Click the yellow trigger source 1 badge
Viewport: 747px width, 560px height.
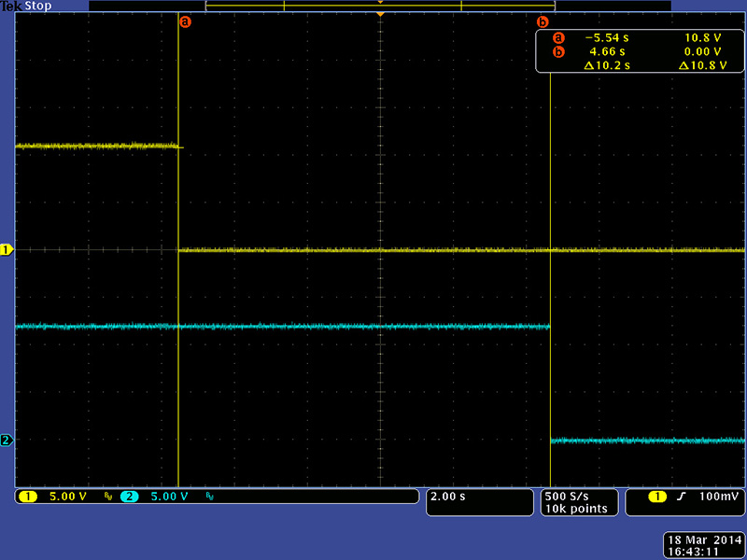pos(656,497)
